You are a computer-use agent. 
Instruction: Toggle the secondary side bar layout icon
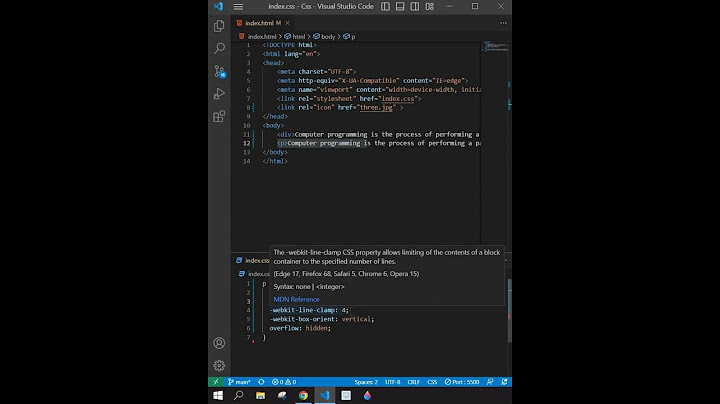(415, 6)
